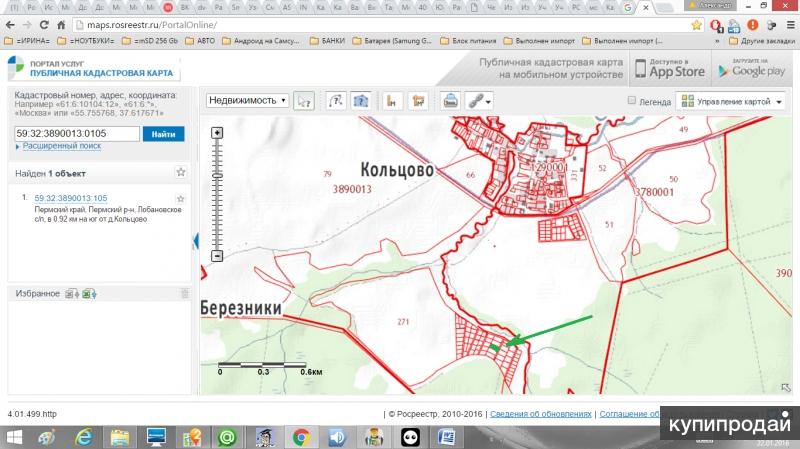Open Сведения об обновлениях link
The height and width of the screenshot is (449, 800).
541,414
